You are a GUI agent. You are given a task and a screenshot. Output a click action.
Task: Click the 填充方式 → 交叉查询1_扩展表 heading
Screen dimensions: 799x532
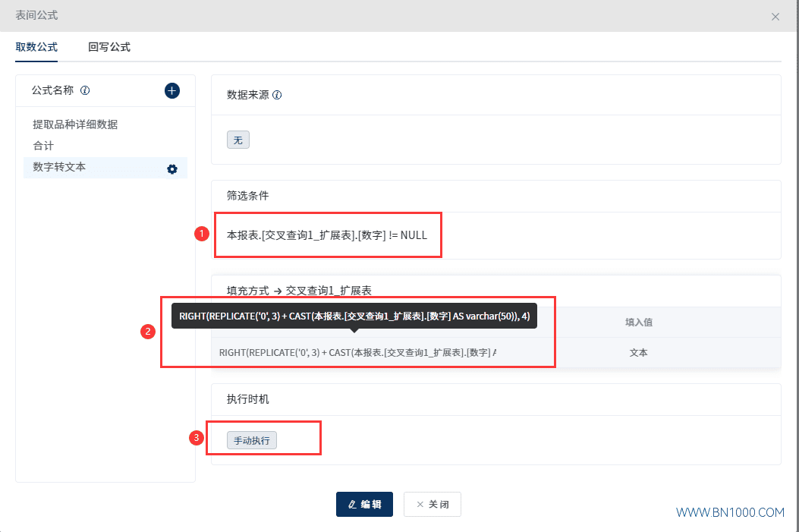pos(299,291)
